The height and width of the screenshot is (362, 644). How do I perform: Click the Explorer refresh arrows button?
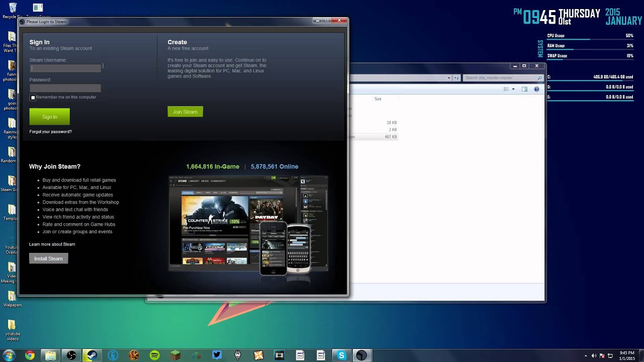[457, 78]
